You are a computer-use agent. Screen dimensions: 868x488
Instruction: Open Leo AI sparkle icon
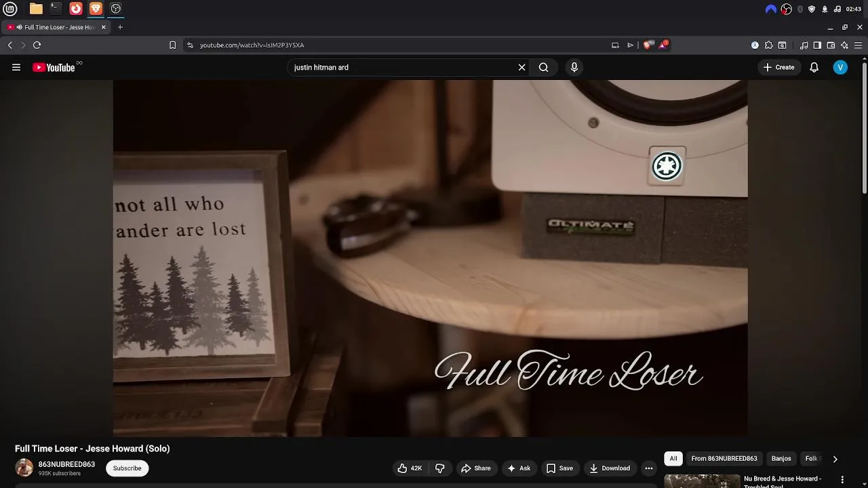844,45
